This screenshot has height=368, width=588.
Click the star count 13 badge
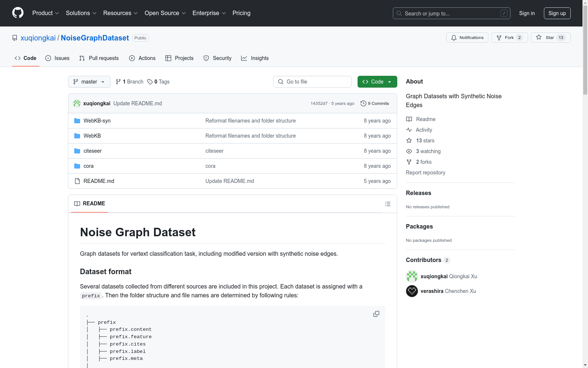[x=561, y=38]
